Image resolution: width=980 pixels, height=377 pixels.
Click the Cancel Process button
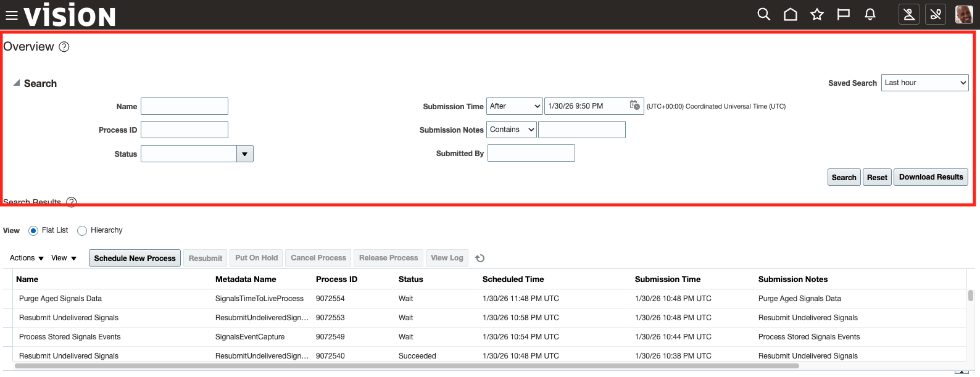(x=318, y=258)
